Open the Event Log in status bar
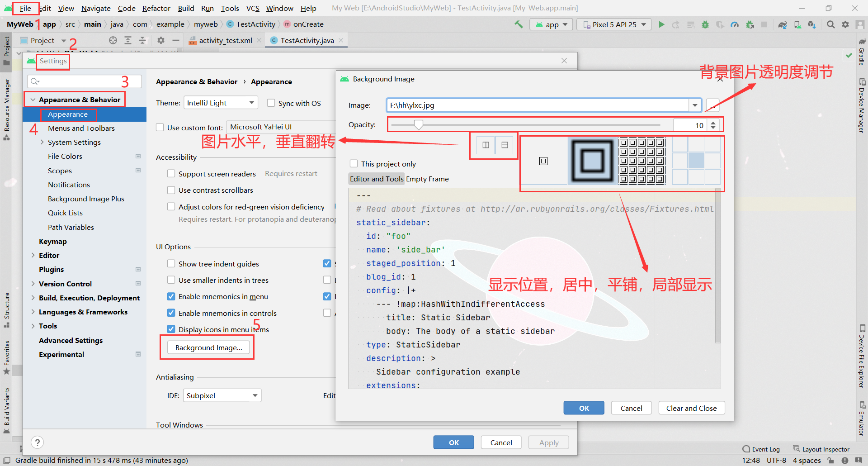 tap(761, 449)
